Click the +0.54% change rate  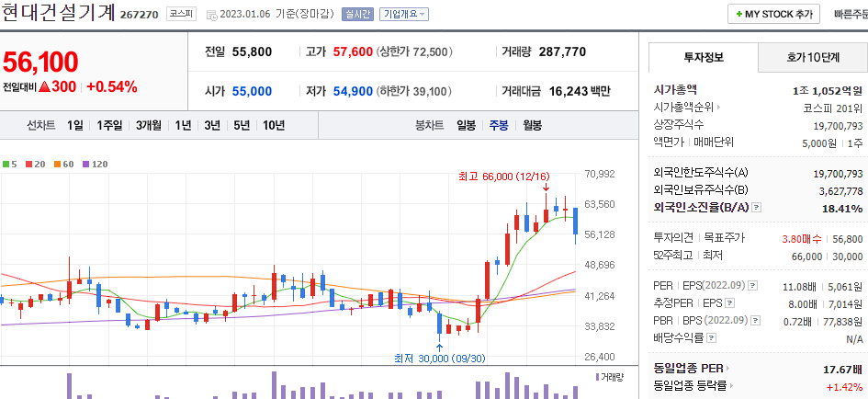(x=112, y=87)
